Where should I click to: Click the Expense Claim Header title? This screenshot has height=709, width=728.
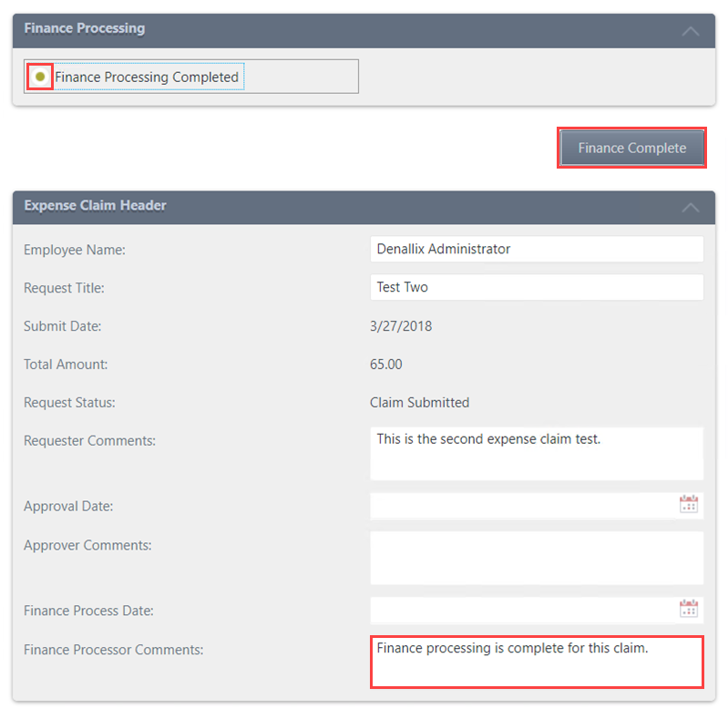95,205
